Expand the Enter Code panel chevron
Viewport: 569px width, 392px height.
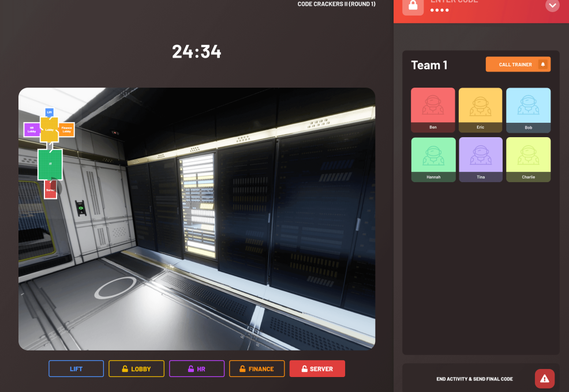[552, 5]
